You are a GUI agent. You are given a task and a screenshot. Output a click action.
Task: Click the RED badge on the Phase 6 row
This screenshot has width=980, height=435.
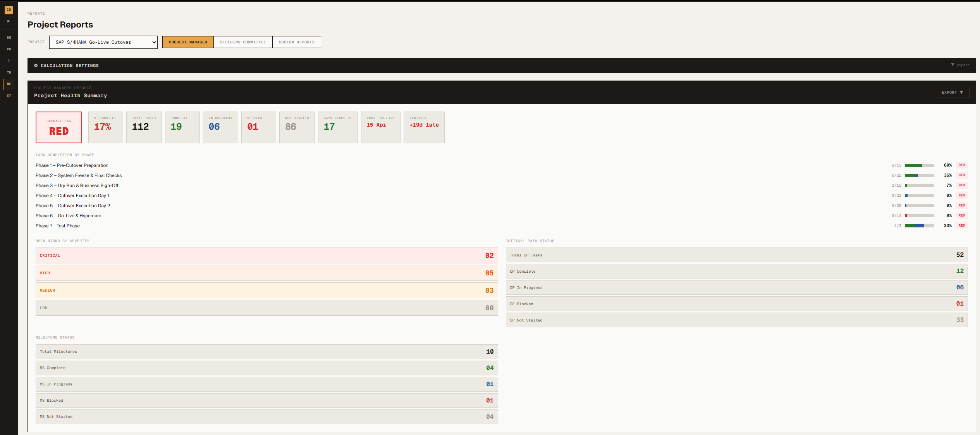961,215
